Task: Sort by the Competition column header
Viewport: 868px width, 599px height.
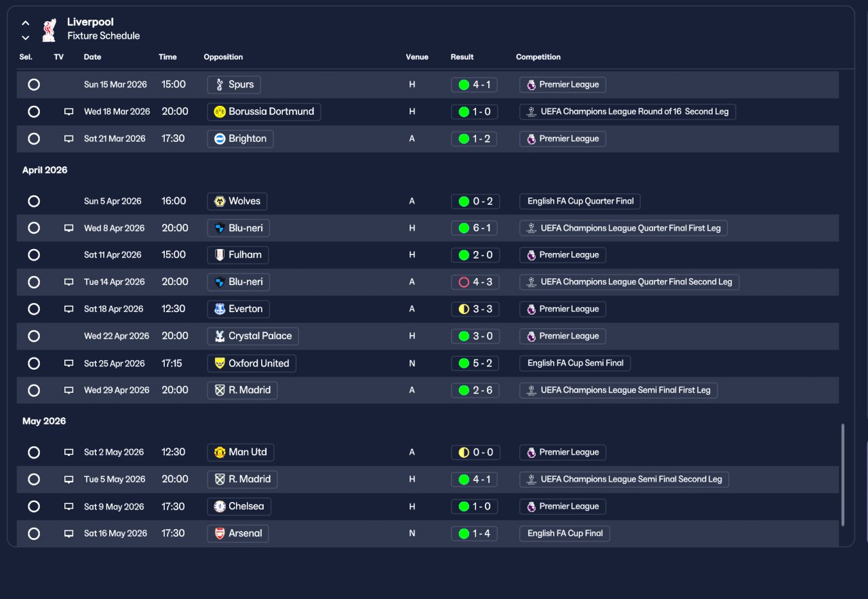Action: [538, 57]
